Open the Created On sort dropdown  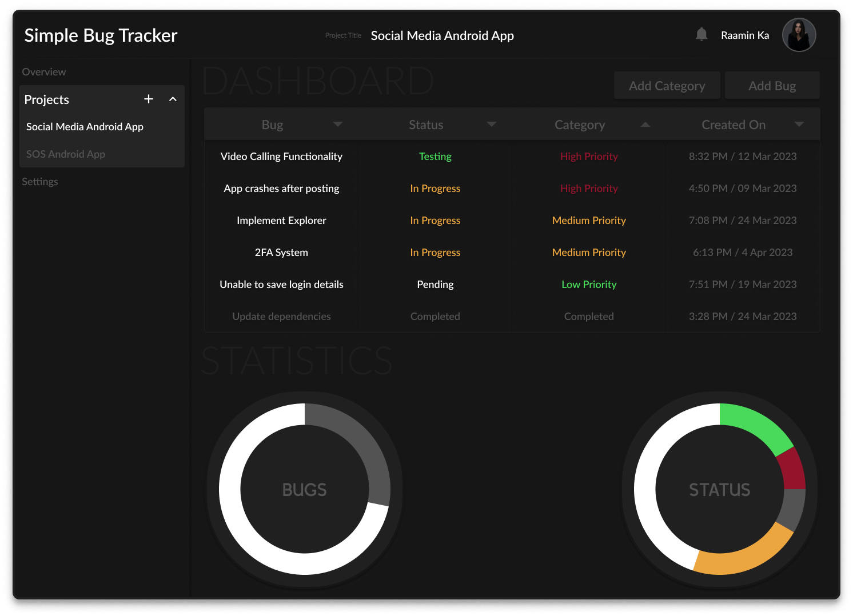(x=799, y=124)
